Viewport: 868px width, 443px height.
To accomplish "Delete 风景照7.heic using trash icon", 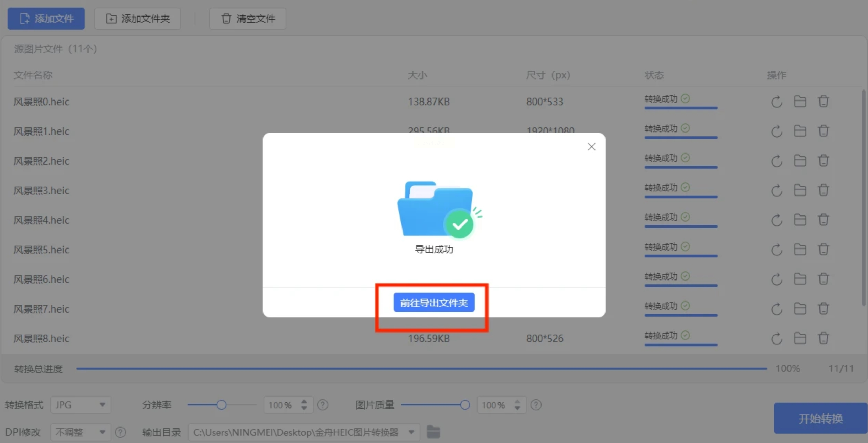I will click(823, 309).
